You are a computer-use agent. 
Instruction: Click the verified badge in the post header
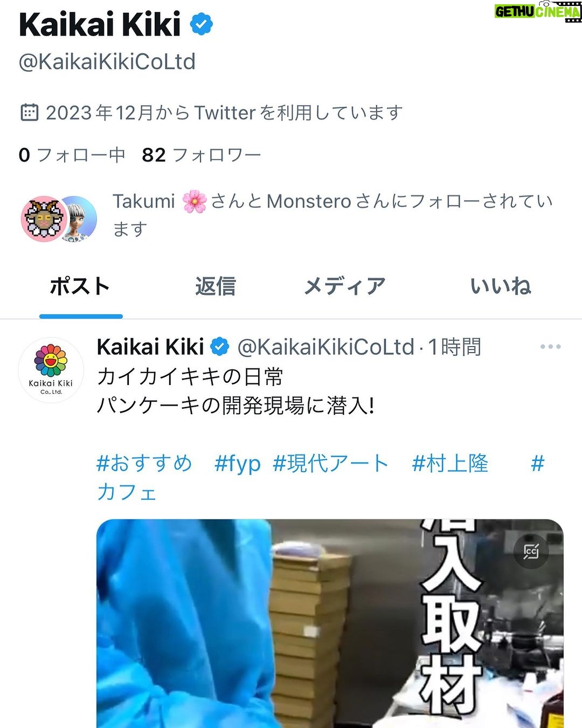(219, 347)
